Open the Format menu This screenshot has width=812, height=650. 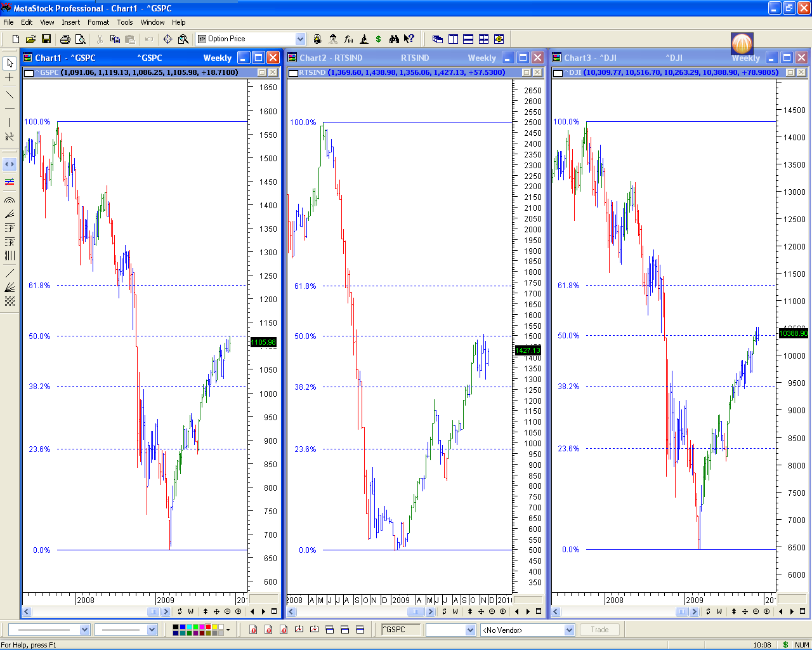[98, 22]
